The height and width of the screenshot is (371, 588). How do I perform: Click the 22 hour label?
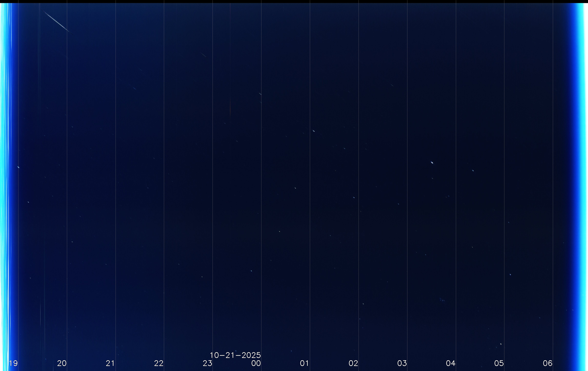tap(159, 363)
